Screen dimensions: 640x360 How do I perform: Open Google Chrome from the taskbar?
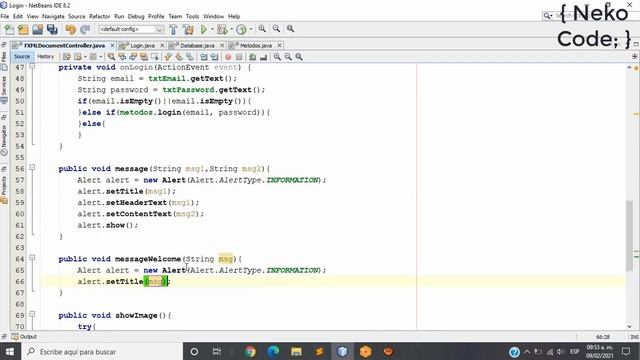[250, 351]
